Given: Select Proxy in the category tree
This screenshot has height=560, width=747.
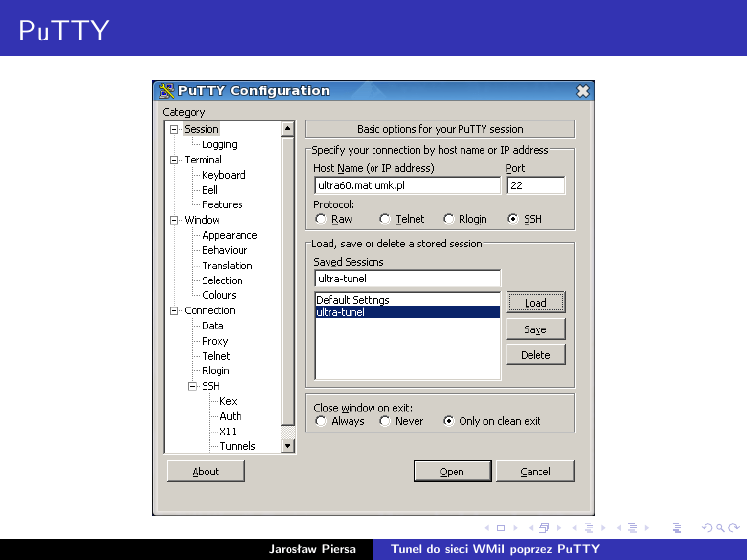Looking at the screenshot, I should [x=214, y=341].
